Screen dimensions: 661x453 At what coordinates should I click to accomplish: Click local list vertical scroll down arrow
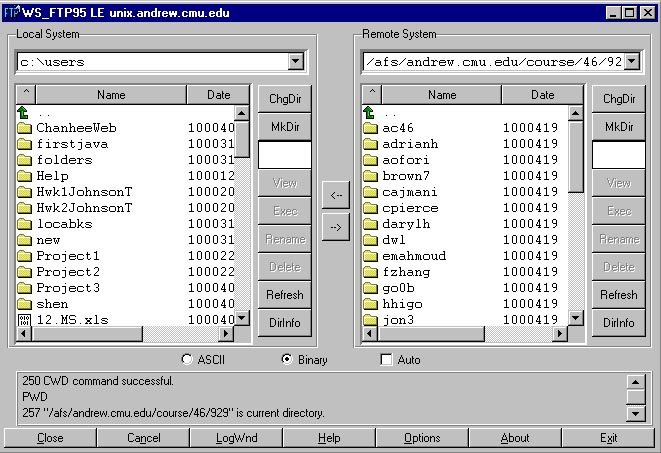[x=242, y=318]
